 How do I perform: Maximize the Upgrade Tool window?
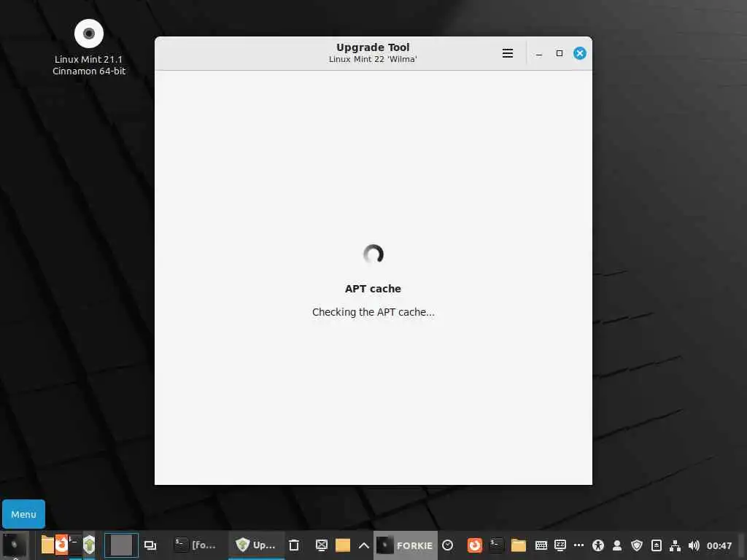[560, 53]
